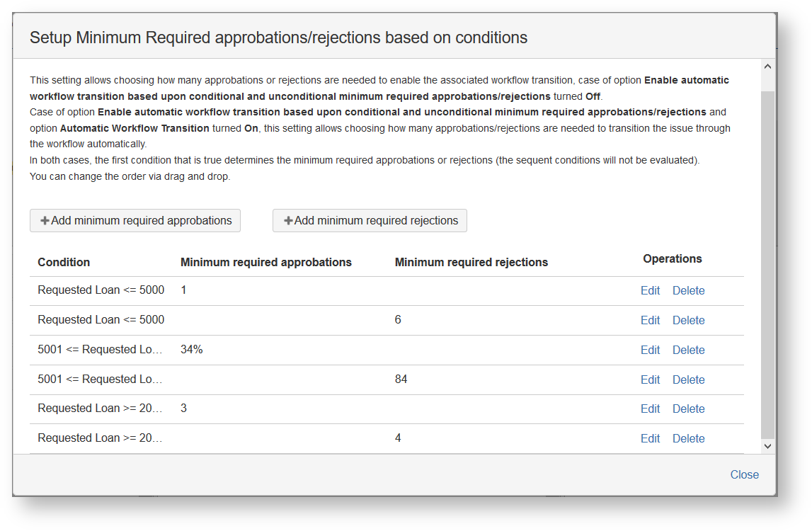The height and width of the screenshot is (531, 812).
Task: Click the scrollbar up arrow
Action: [x=767, y=67]
